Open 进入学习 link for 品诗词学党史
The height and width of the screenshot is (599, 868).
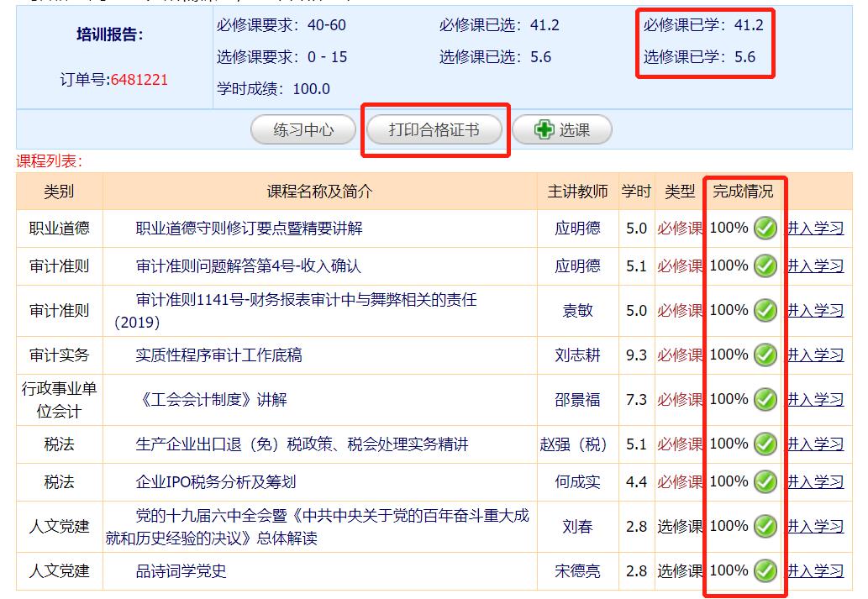pos(815,571)
